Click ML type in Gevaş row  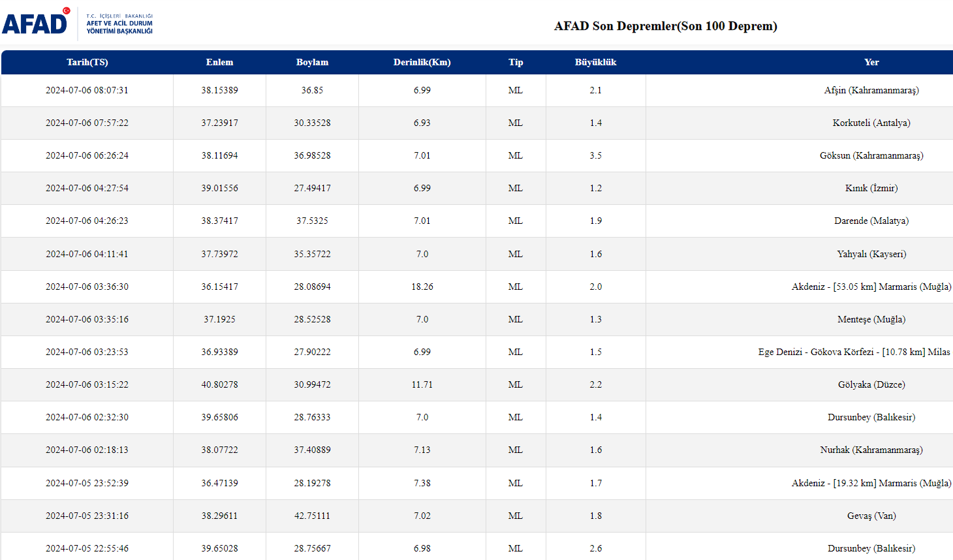pyautogui.click(x=516, y=516)
